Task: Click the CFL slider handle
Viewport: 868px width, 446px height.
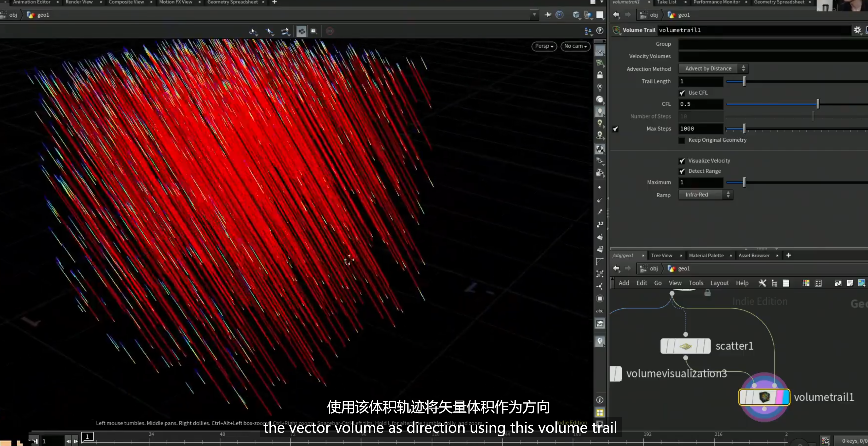Action: click(x=818, y=104)
